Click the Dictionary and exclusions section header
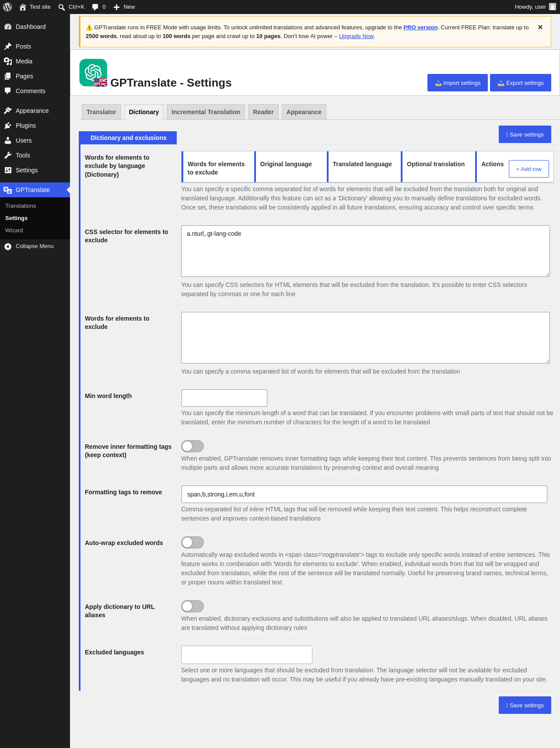 [129, 138]
